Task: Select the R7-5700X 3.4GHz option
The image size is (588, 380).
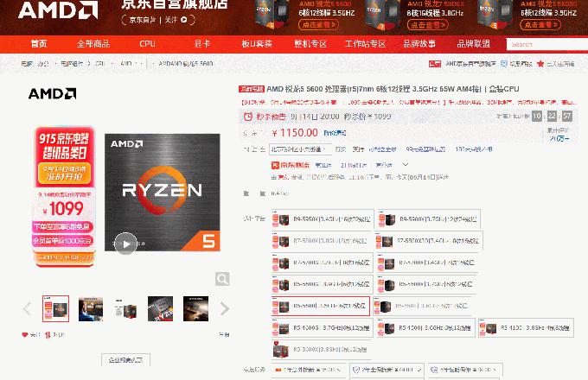Action: 427,263
